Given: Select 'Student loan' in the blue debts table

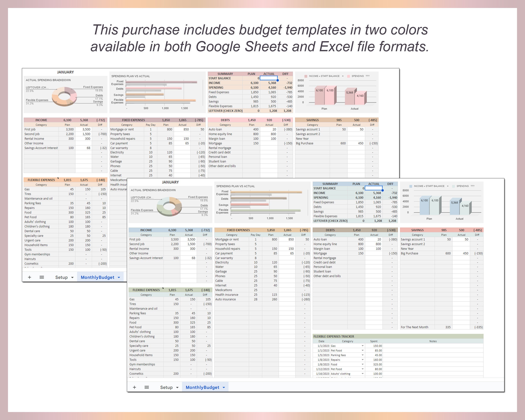Looking at the screenshot, I should click(322, 272).
